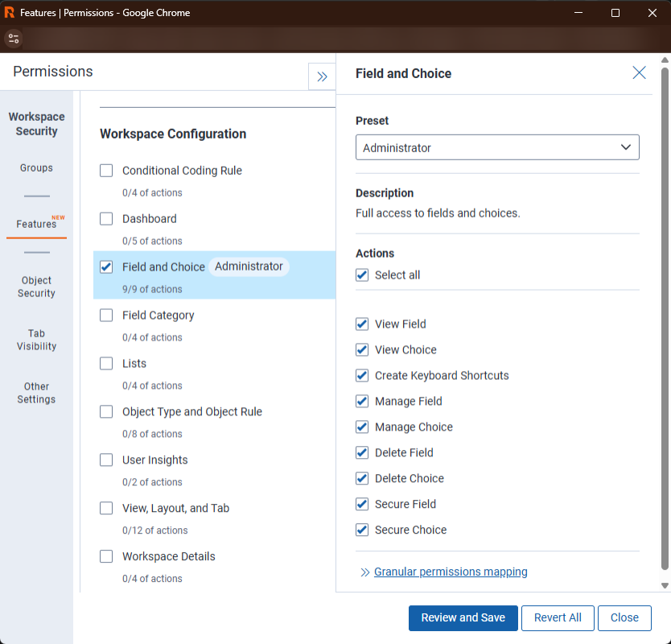Toggle the View Choice action
Image resolution: width=671 pixels, height=644 pixels.
pyautogui.click(x=362, y=350)
